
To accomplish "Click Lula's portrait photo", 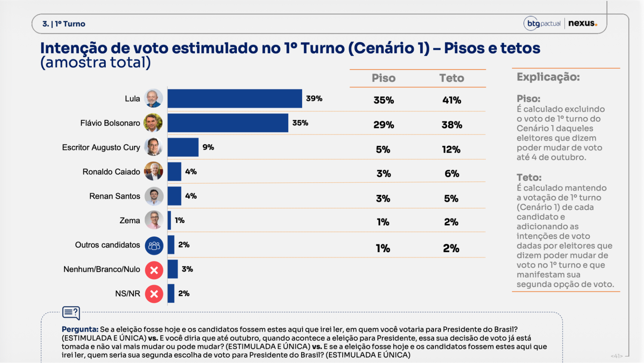I will tap(153, 98).
